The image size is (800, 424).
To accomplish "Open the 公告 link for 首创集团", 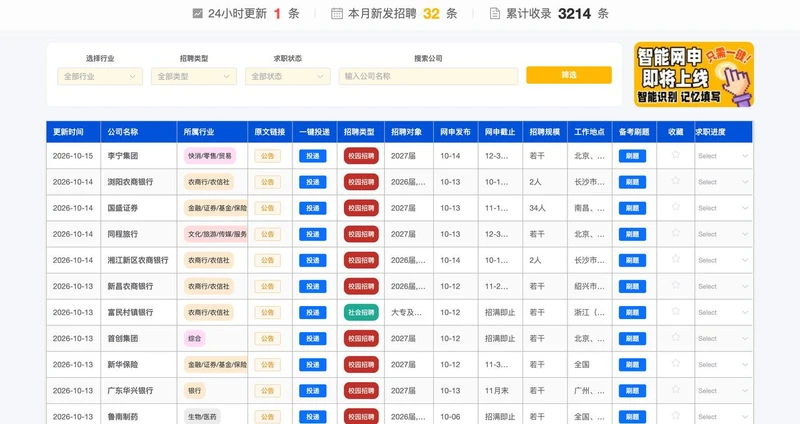I will 268,339.
